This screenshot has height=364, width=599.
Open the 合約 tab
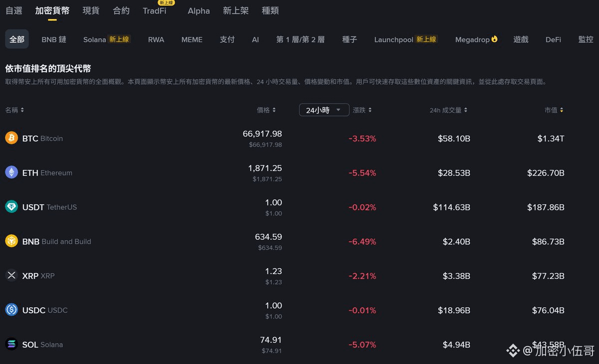121,10
